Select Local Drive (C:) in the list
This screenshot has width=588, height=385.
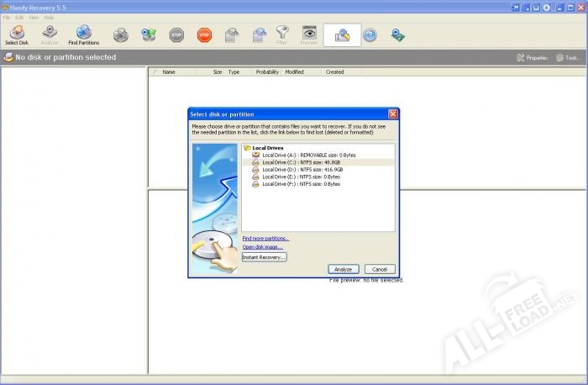click(x=302, y=162)
